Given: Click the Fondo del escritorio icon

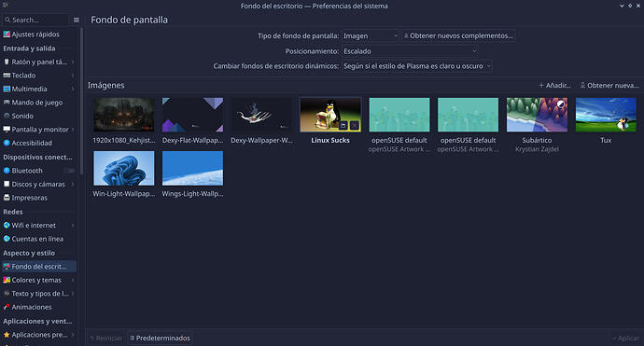Looking at the screenshot, I should point(7,267).
